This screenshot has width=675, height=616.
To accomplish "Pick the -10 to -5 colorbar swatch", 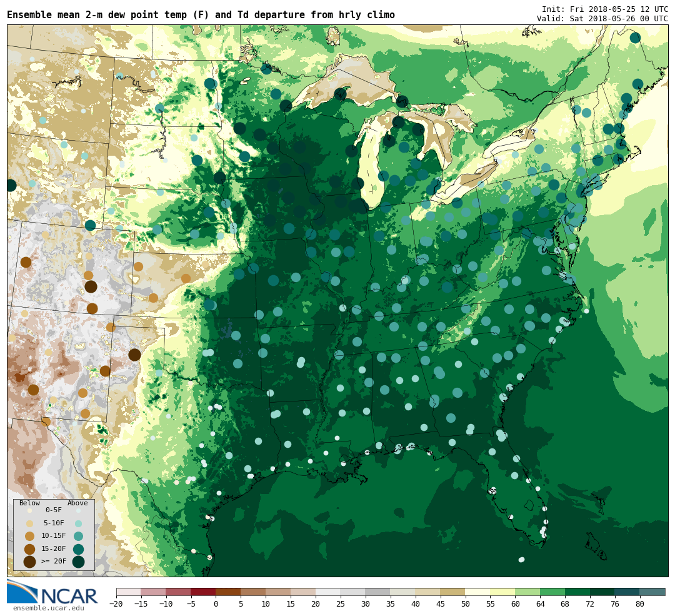I will [x=179, y=592].
